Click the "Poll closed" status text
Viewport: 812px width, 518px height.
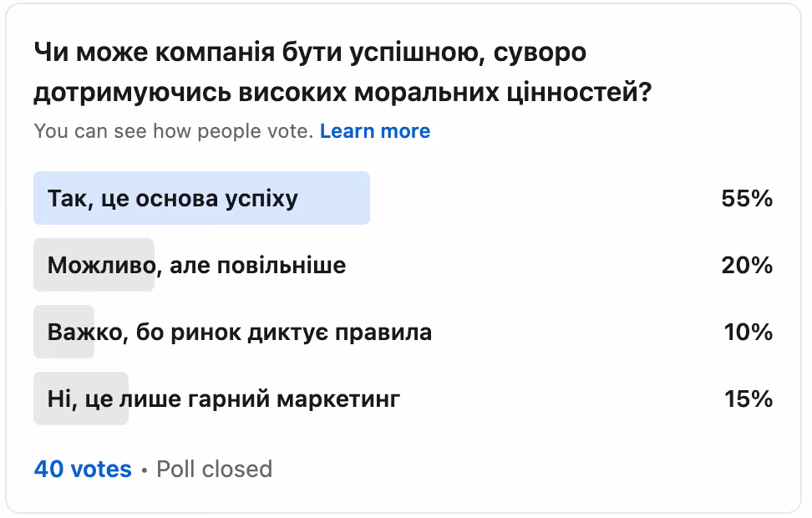coord(215,470)
